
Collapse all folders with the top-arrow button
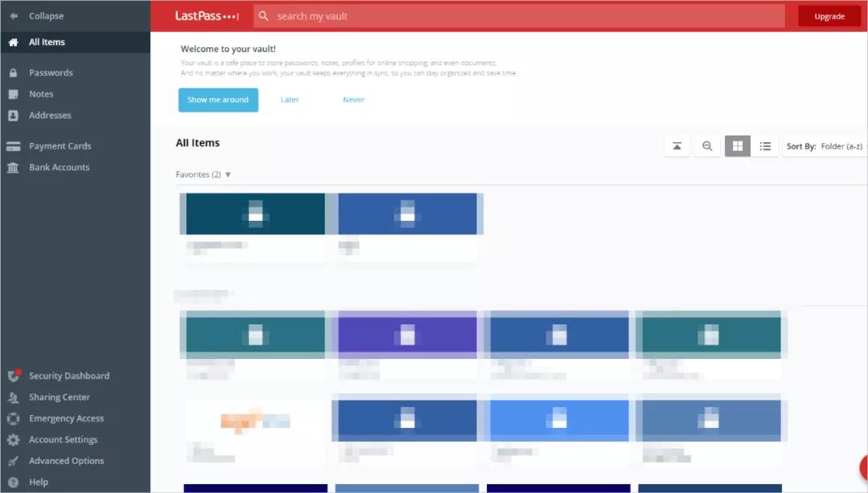click(x=677, y=146)
